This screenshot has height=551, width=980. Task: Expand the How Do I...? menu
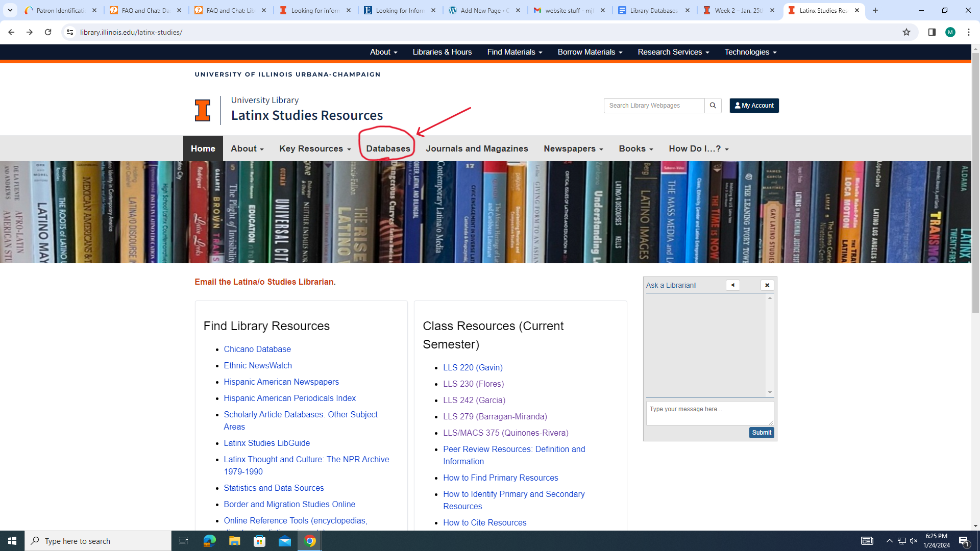698,148
